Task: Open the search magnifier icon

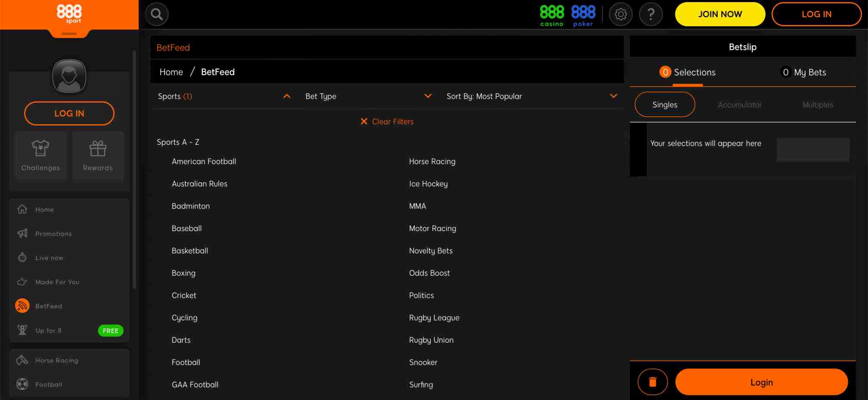Action: (x=157, y=14)
